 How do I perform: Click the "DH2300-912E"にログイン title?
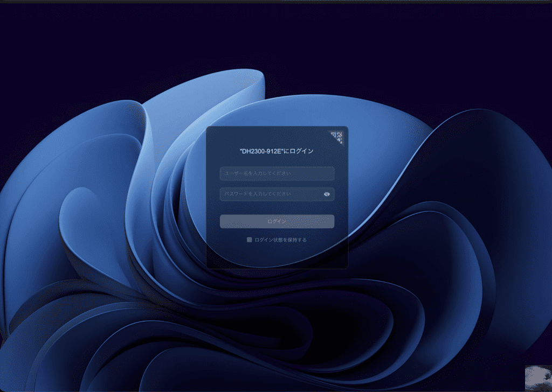[x=277, y=151]
